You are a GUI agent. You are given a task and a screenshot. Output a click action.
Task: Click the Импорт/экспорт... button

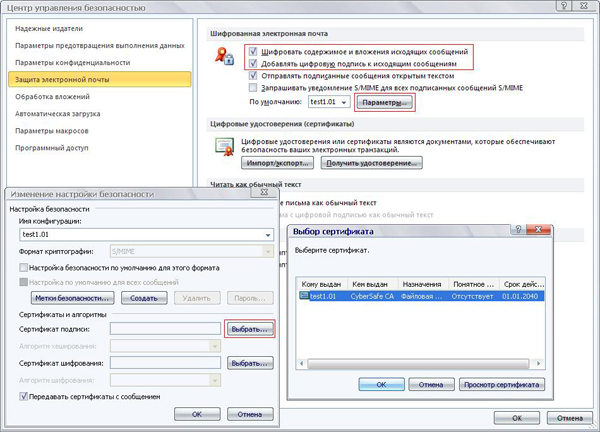pos(277,163)
